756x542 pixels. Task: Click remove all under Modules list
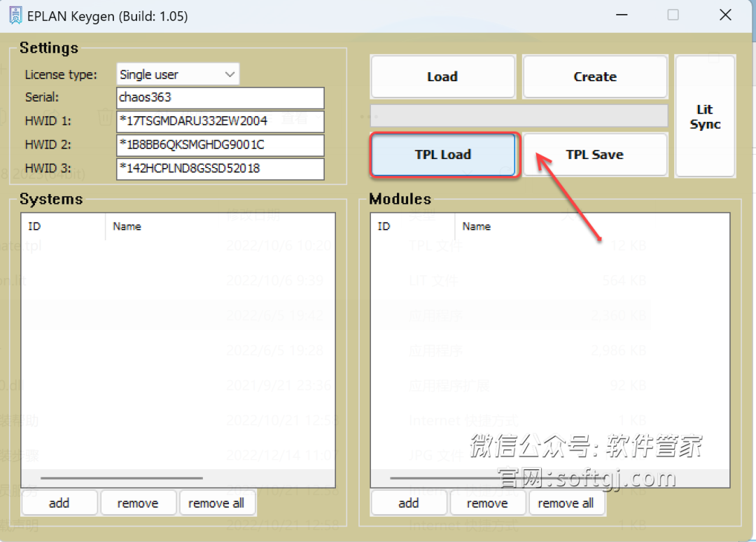point(566,503)
